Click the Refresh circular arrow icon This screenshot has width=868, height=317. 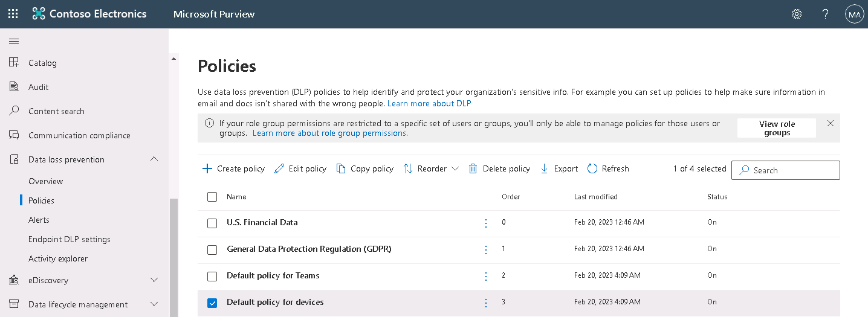click(x=592, y=168)
